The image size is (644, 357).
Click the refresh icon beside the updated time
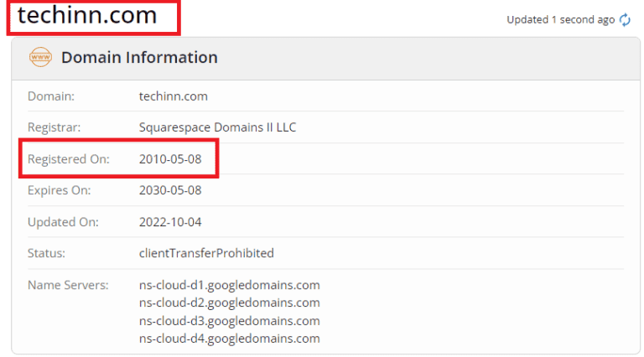pos(625,20)
